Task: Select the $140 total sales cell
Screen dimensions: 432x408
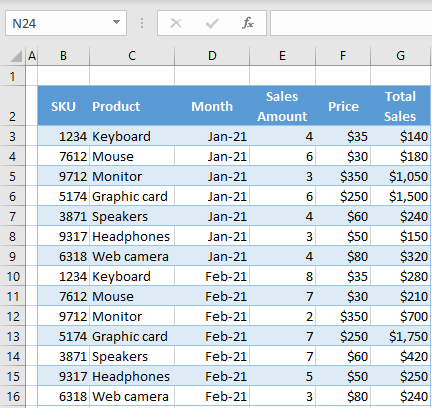Action: coord(400,136)
